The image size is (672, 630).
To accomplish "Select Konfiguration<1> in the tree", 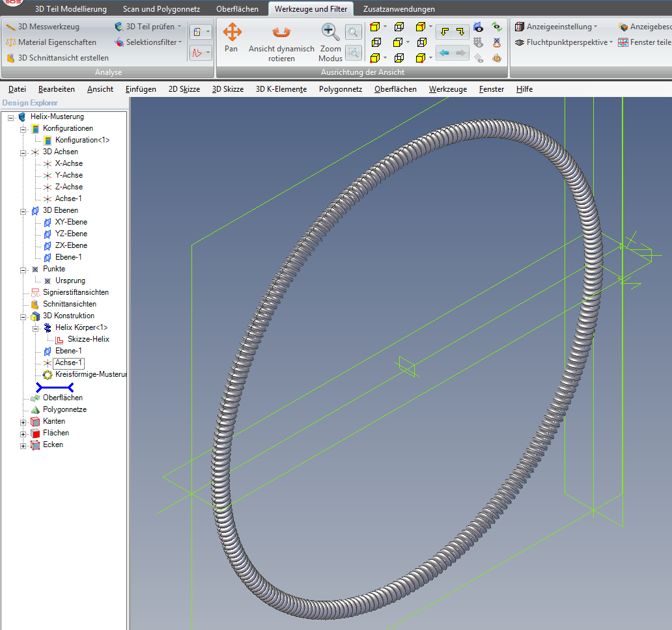I will [x=82, y=140].
